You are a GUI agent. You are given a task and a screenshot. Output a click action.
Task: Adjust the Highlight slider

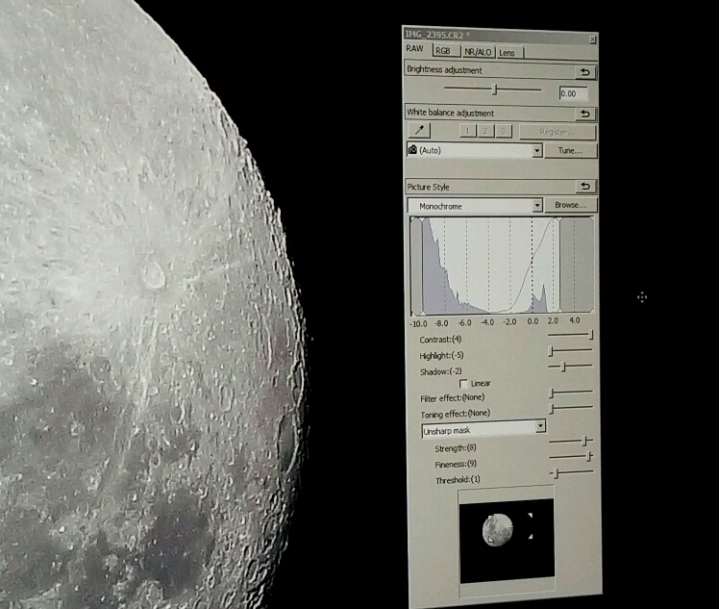pos(570,351)
